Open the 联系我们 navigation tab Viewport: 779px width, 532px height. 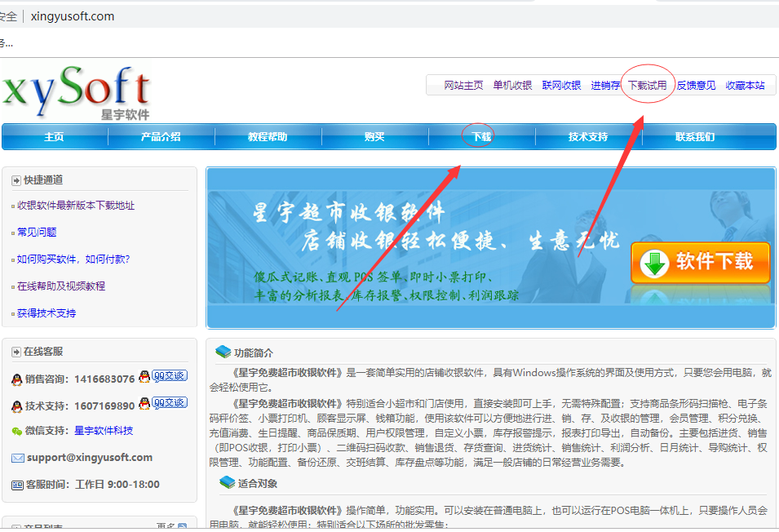695,136
